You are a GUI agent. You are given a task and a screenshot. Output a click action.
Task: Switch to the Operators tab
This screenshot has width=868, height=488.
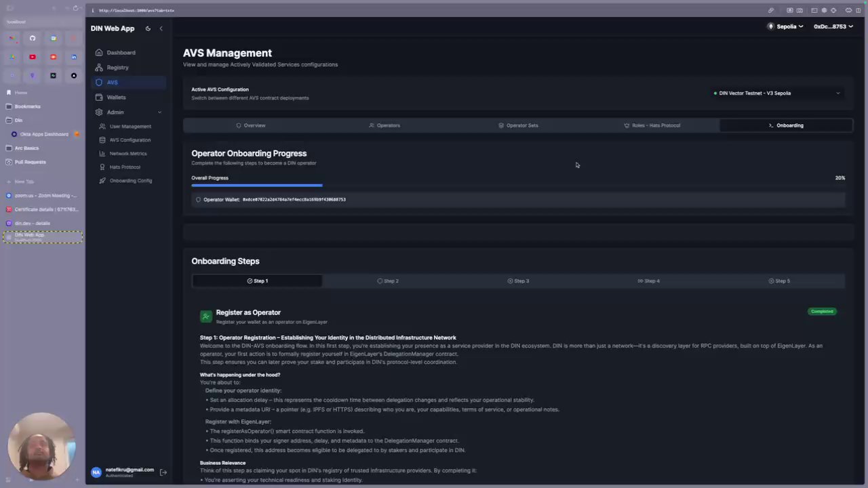pyautogui.click(x=384, y=125)
